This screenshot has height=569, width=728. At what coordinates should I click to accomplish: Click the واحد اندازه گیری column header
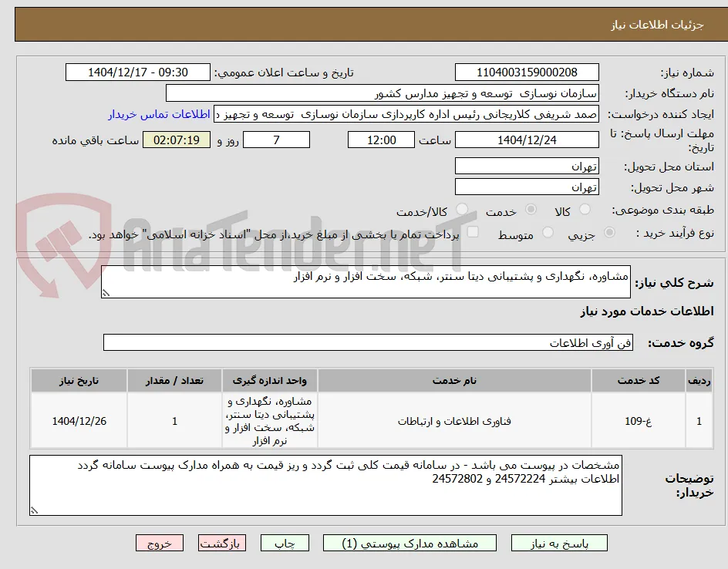coord(270,381)
